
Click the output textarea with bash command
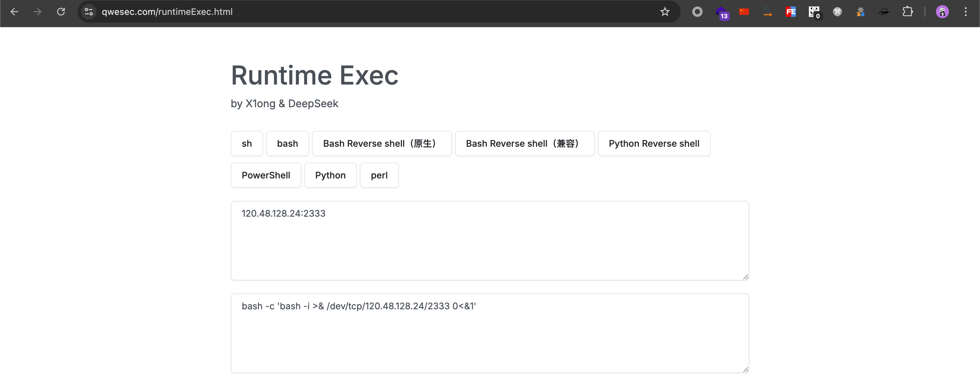click(x=489, y=333)
